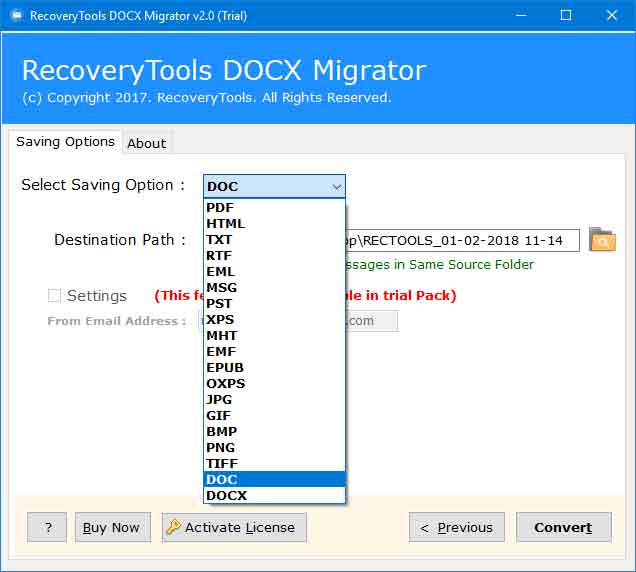Open Activate License dialog

click(234, 527)
